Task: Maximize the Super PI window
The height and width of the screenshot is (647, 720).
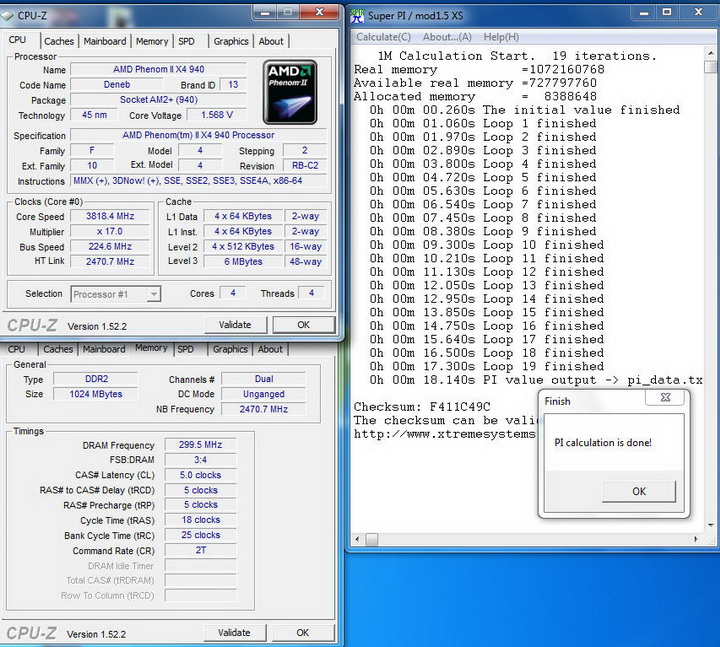Action: [x=667, y=13]
